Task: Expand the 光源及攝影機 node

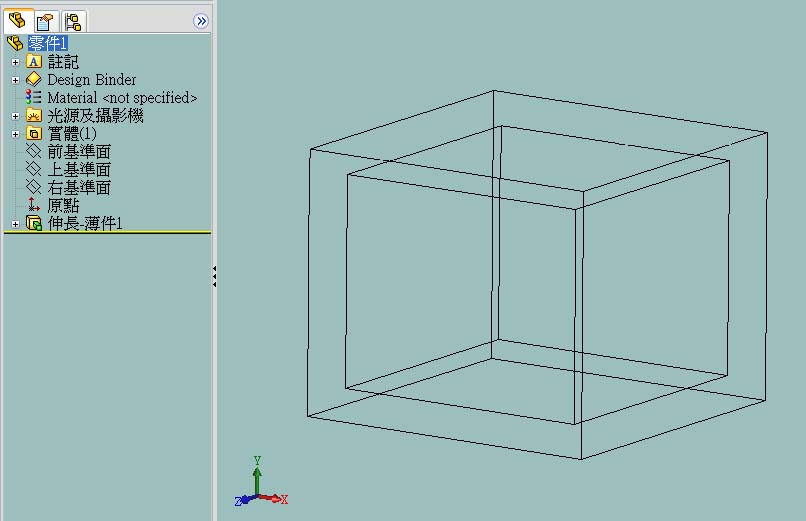Action: click(15, 116)
